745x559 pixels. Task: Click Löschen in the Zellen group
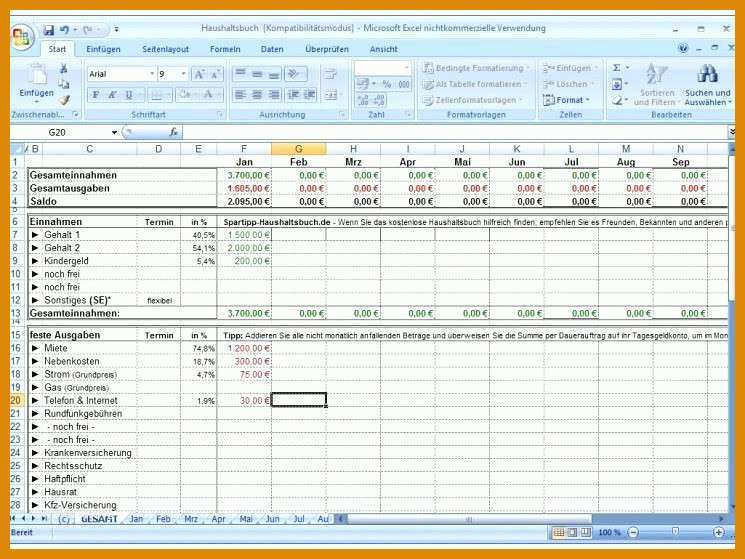click(x=568, y=84)
